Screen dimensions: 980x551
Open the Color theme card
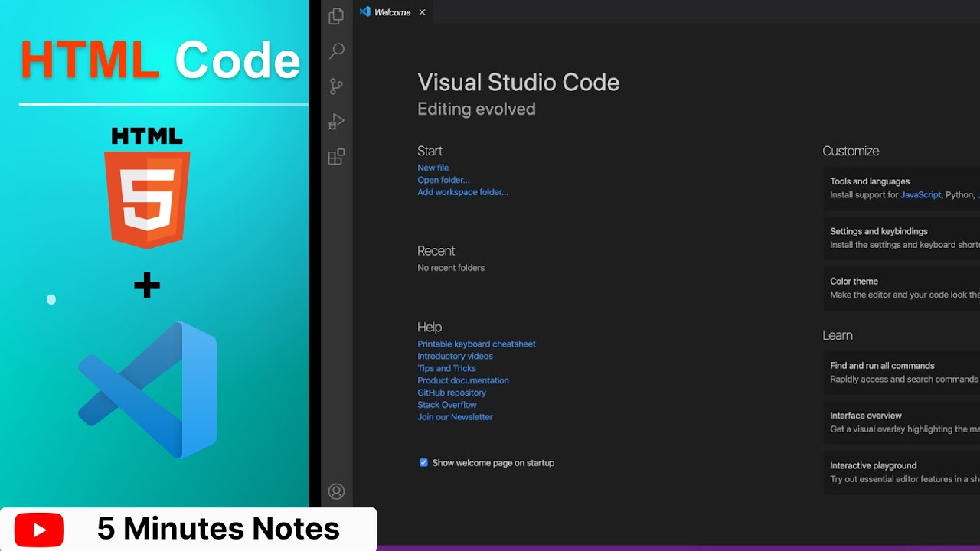point(902,288)
